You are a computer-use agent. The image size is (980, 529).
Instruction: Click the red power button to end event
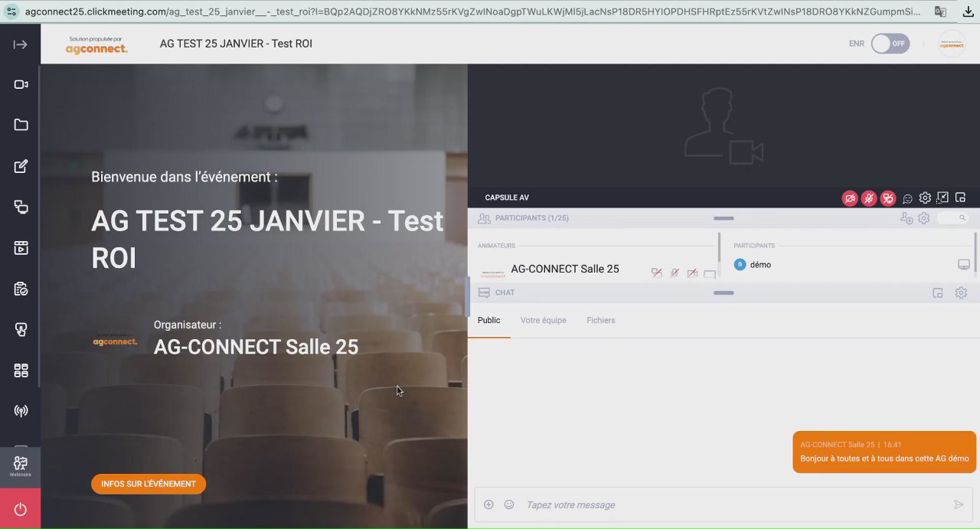coord(21,509)
